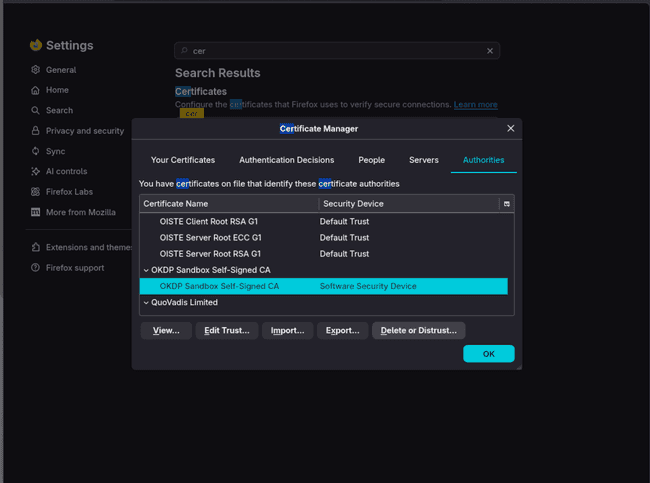Image resolution: width=650 pixels, height=483 pixels.
Task: Click the Firefox support question mark icon
Action: pos(36,267)
